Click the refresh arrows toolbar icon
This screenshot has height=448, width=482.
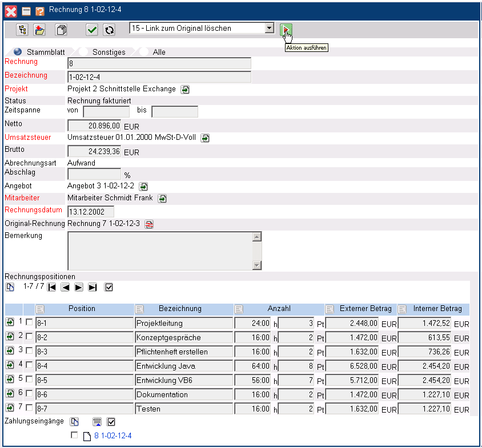click(109, 30)
